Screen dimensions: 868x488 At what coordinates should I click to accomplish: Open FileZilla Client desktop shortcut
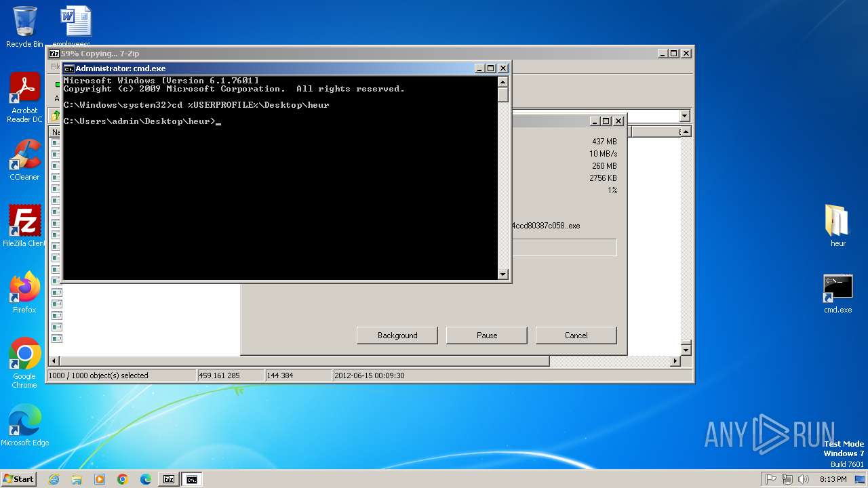pyautogui.click(x=24, y=226)
